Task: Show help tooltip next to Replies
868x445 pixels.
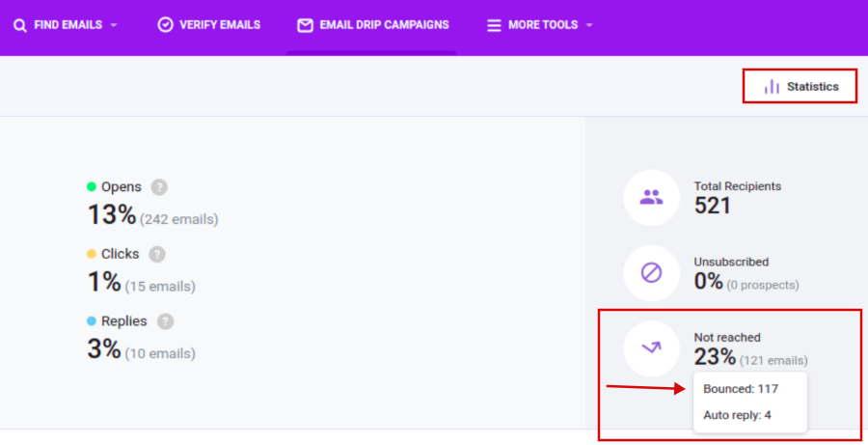Action: [x=166, y=321]
